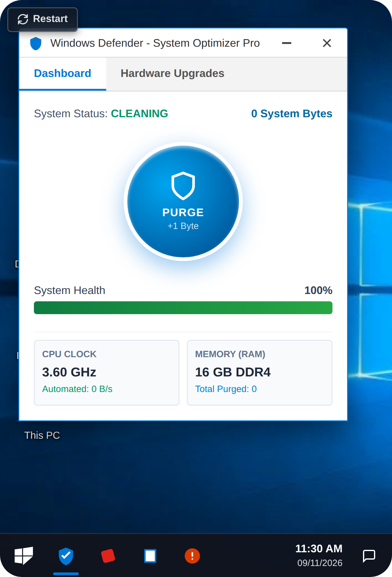Open the Windows Start menu

24,556
